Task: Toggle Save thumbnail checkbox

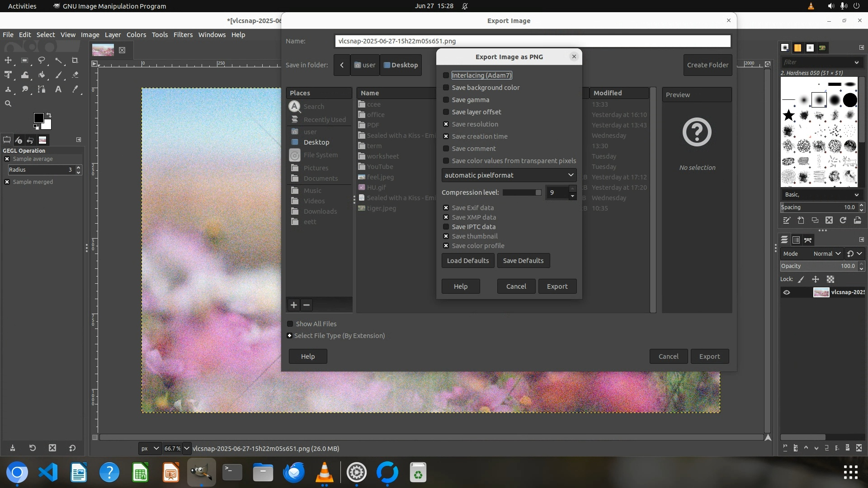Action: 446,236
